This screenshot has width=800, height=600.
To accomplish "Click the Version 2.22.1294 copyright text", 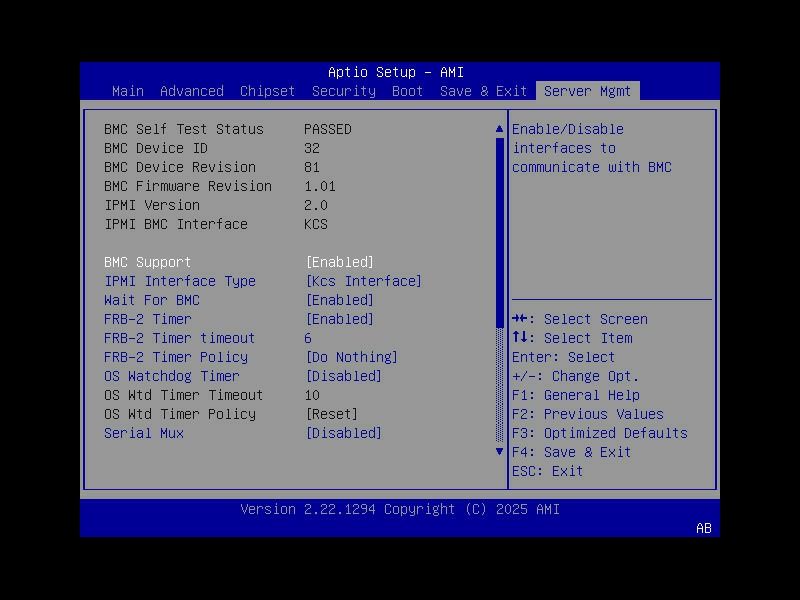I will click(400, 509).
